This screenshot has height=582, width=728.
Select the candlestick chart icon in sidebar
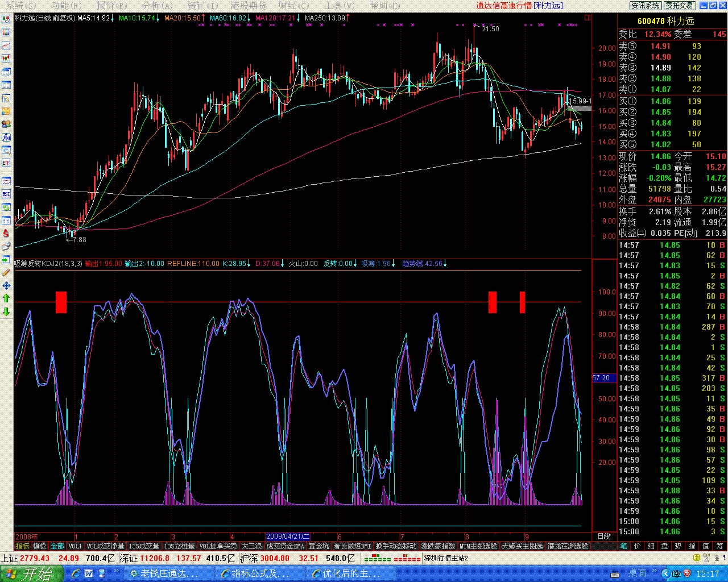pos(6,58)
